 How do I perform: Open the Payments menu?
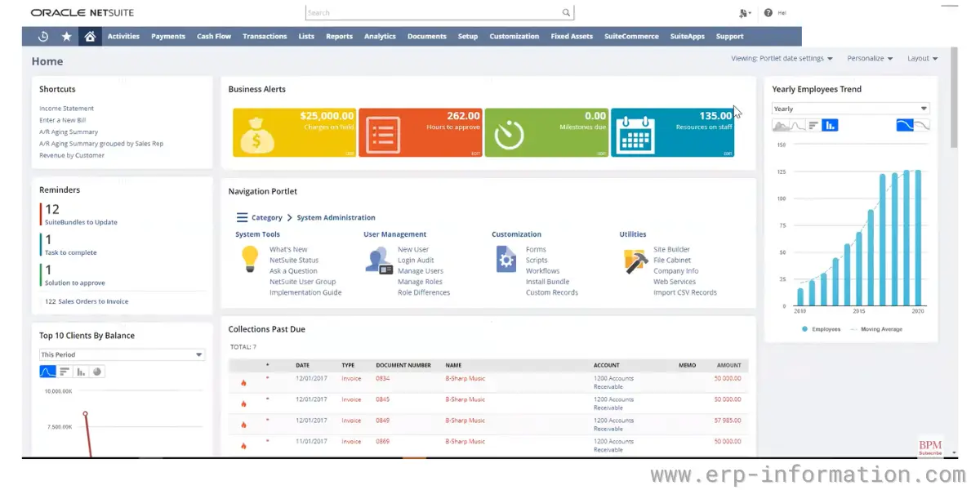pos(168,37)
